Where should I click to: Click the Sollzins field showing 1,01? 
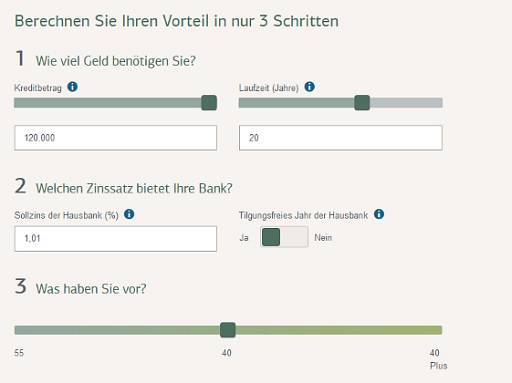(x=116, y=239)
